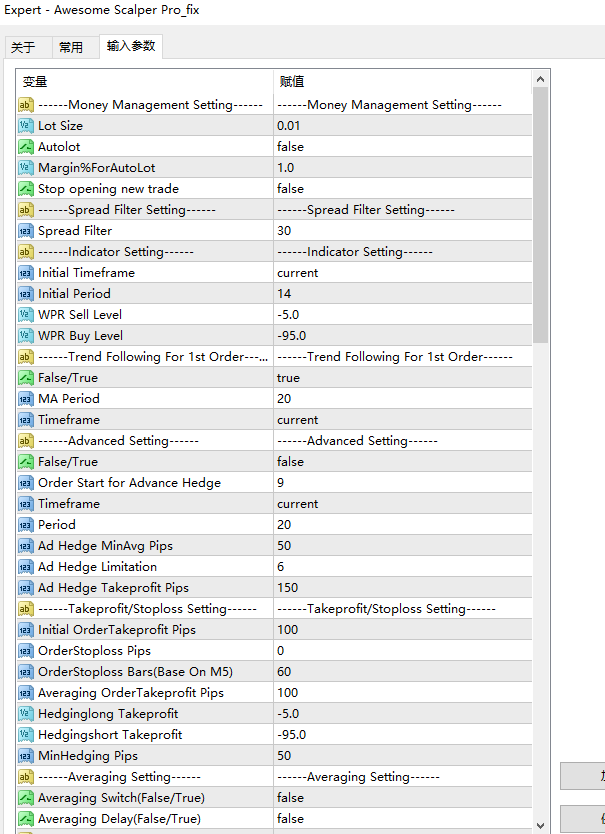Click the icon beside Ad Hedge Limitation

(x=26, y=567)
